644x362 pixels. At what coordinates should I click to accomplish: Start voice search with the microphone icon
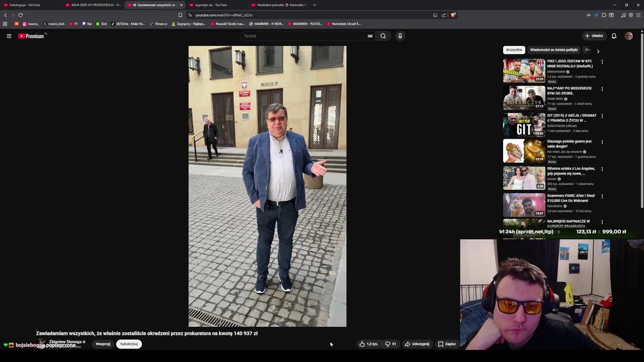pos(400,36)
